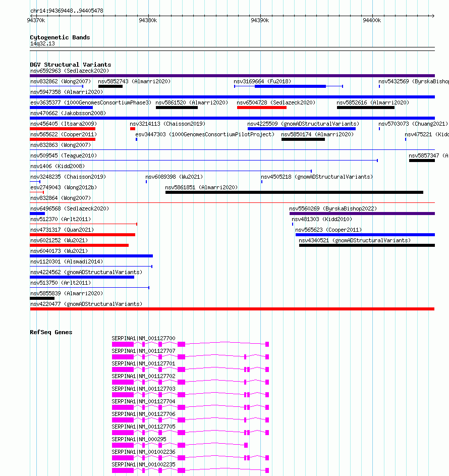This screenshot has width=449, height=476.
Task: Open the nsv6021252 (Wu2021) label
Action: (59, 241)
